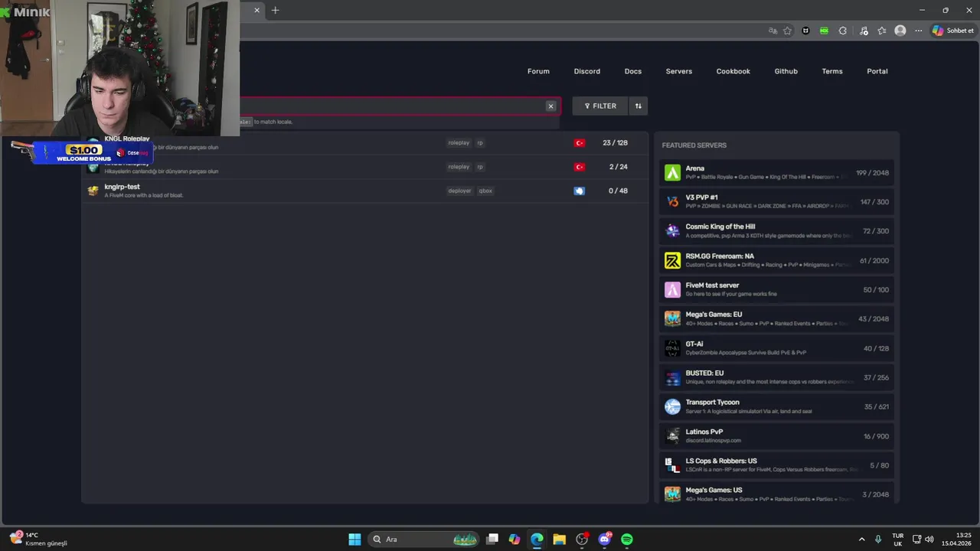Screen dimensions: 980x551
Task: Open the black cat extension icon
Action: coord(805,31)
